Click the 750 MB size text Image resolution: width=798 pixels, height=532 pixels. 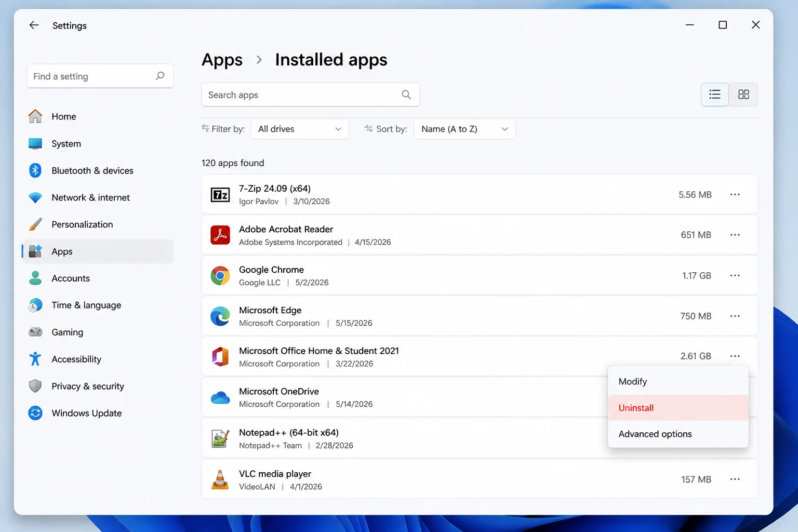click(x=696, y=316)
